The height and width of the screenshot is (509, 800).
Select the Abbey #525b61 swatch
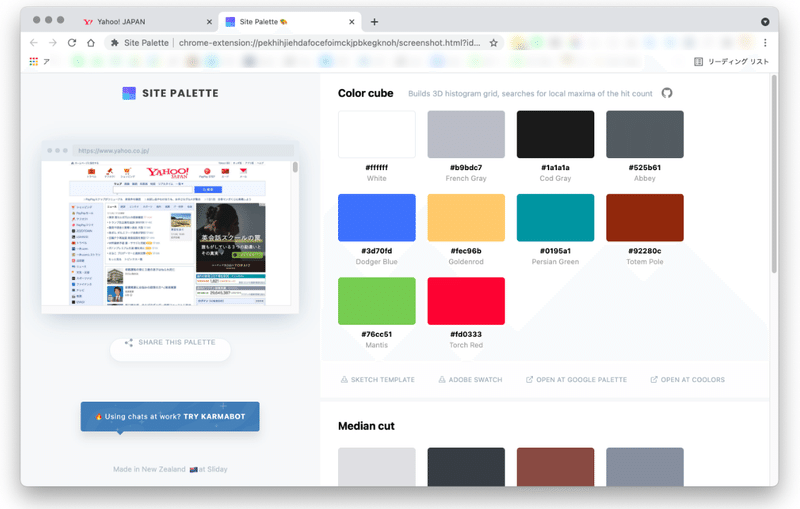click(x=645, y=134)
